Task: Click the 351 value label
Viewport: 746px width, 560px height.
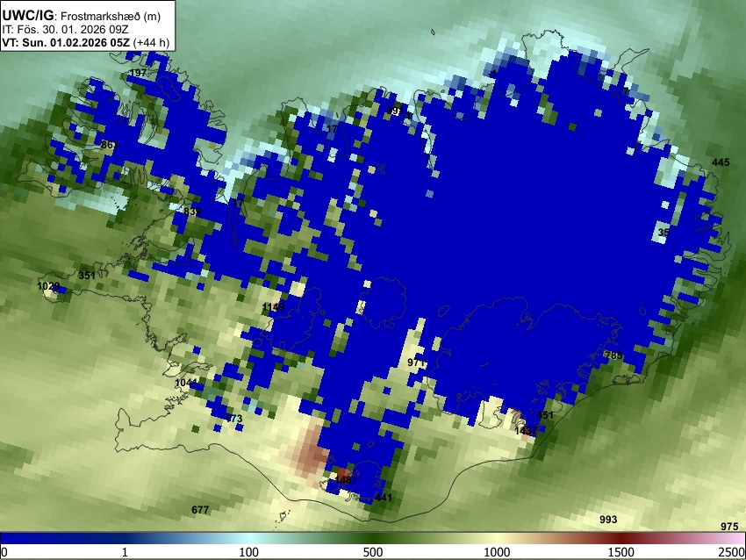Action: pyautogui.click(x=87, y=276)
